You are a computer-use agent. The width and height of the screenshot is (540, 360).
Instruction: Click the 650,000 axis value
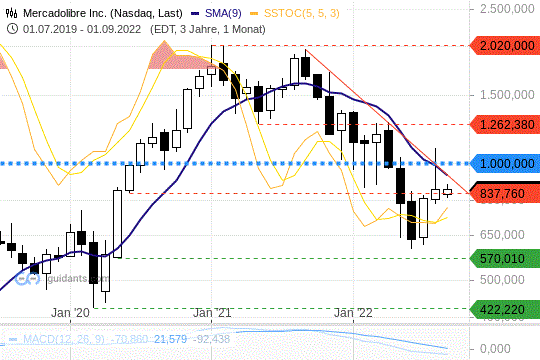(502, 235)
